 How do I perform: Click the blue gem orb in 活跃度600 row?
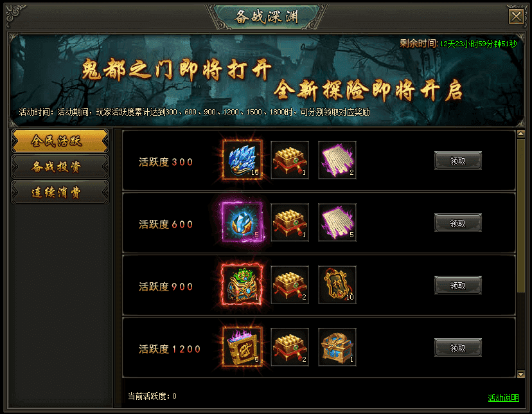point(242,222)
